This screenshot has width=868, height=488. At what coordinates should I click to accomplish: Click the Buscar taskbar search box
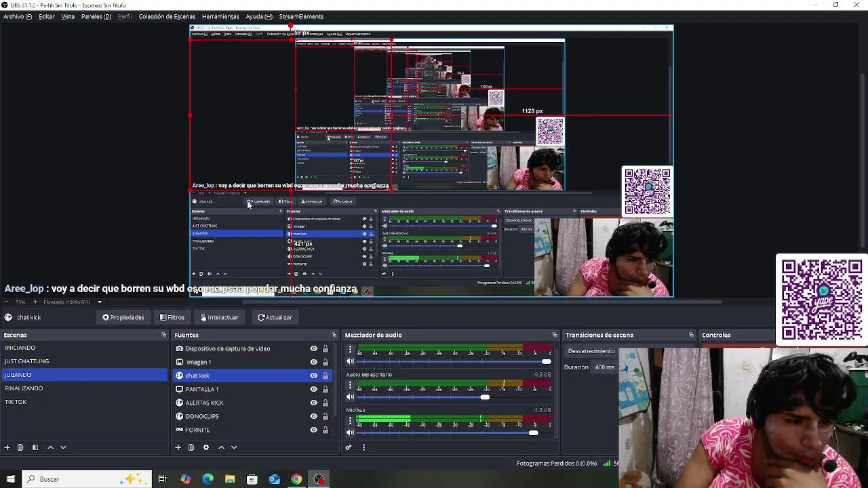(x=86, y=479)
